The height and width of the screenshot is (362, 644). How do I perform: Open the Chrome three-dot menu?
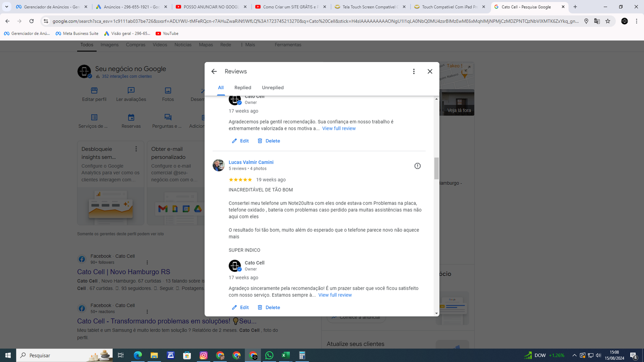click(x=636, y=21)
